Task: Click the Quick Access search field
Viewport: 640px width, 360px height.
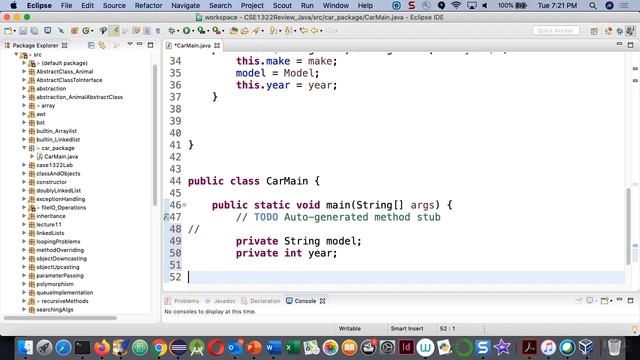Action: [x=556, y=31]
